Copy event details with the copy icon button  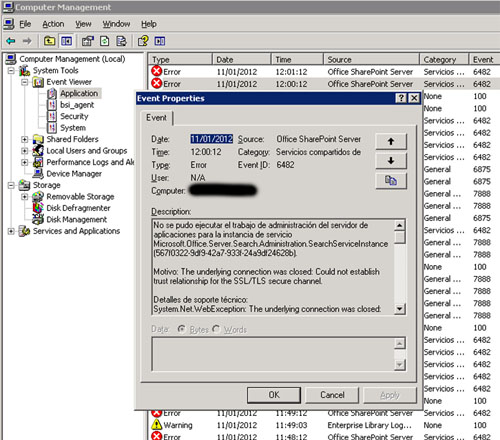pyautogui.click(x=391, y=181)
